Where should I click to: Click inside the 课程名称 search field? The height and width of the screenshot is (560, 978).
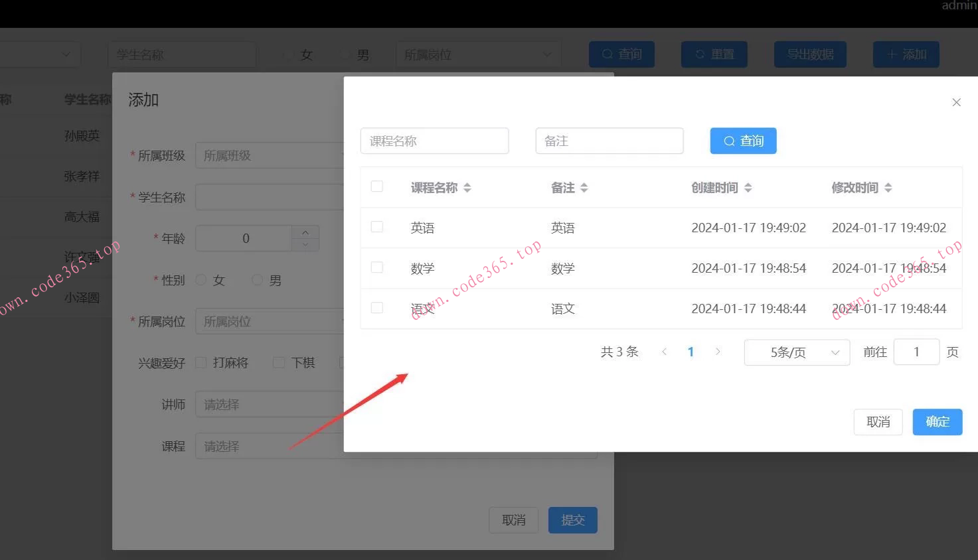coord(434,140)
